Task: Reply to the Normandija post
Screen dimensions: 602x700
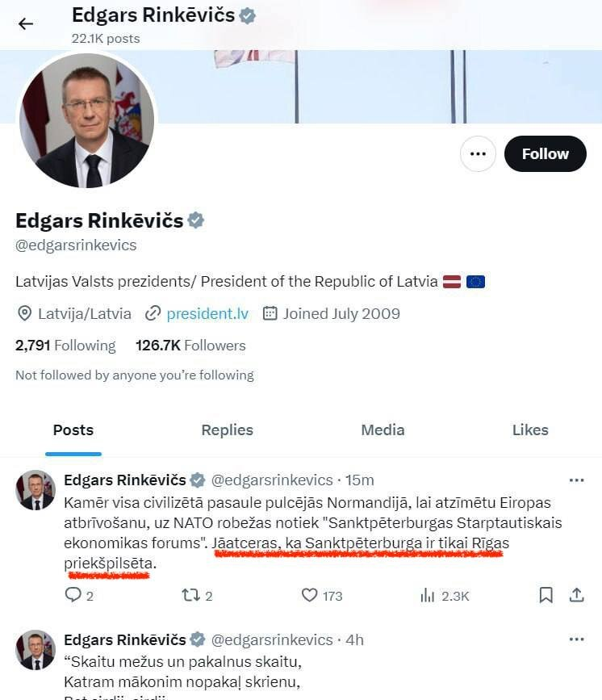Action: coord(73,595)
